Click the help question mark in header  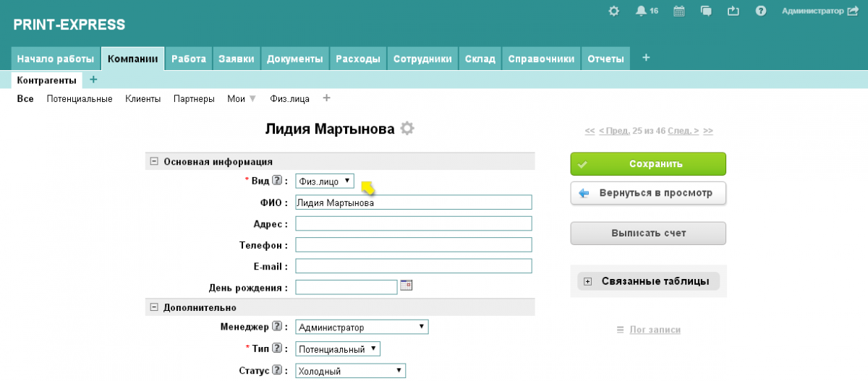[760, 11]
